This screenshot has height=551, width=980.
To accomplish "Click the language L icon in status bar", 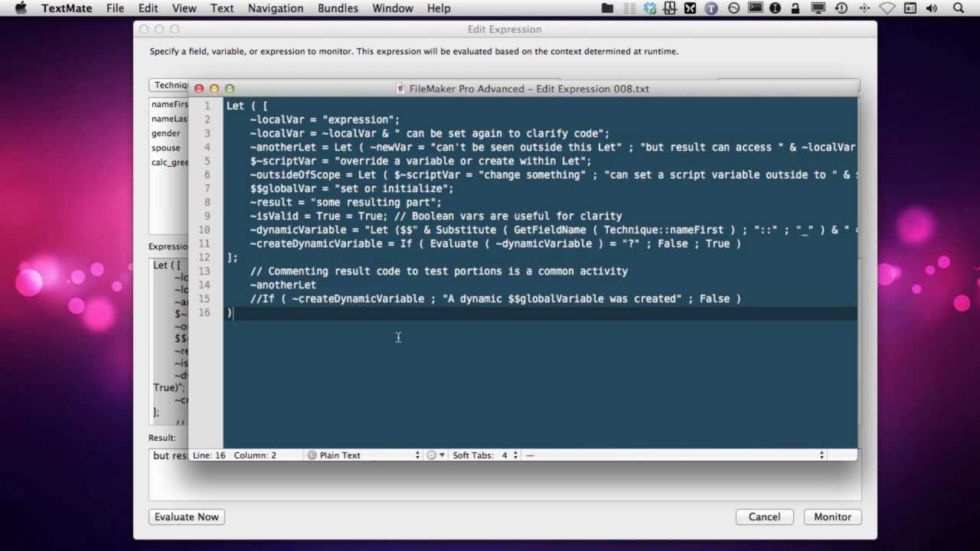I will click(312, 455).
